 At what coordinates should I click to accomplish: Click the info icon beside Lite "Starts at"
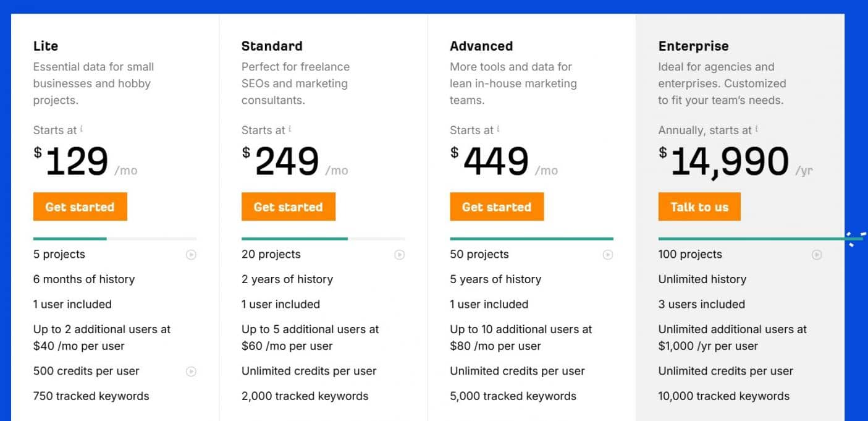point(82,129)
